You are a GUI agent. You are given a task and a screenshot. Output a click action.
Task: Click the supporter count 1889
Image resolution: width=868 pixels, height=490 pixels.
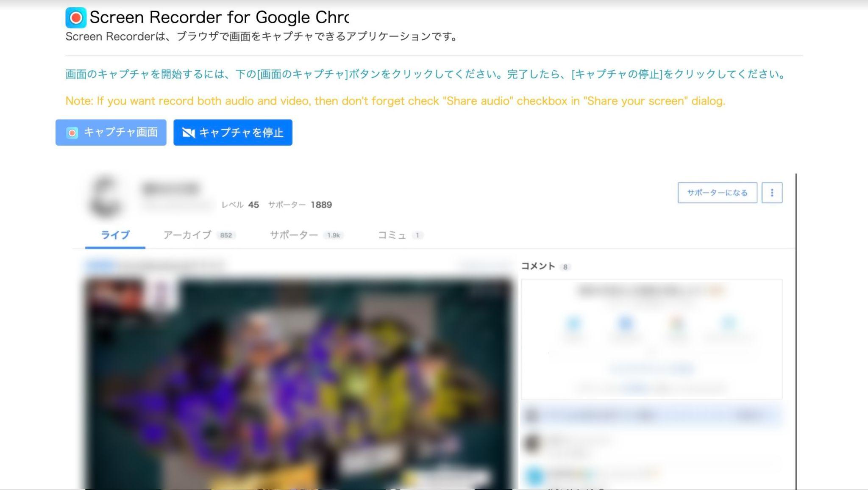(x=321, y=205)
